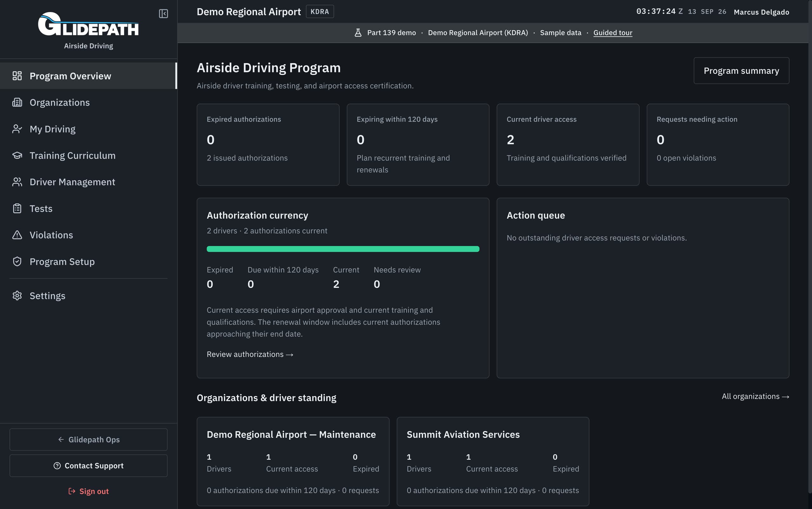The width and height of the screenshot is (812, 509).
Task: Click the Training Curriculum graduation cap icon
Action: click(x=17, y=155)
